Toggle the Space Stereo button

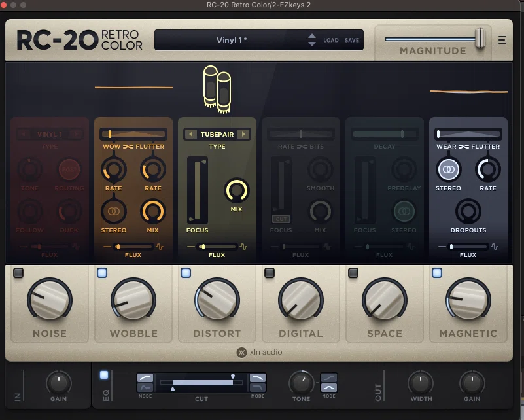(x=404, y=211)
